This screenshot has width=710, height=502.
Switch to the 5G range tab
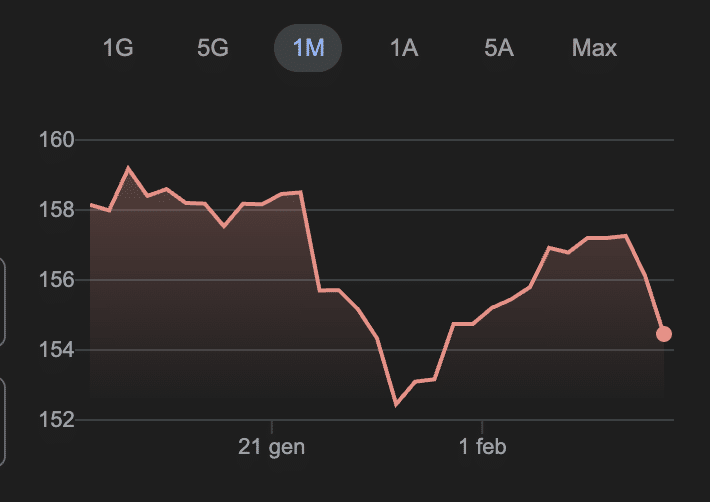point(213,48)
